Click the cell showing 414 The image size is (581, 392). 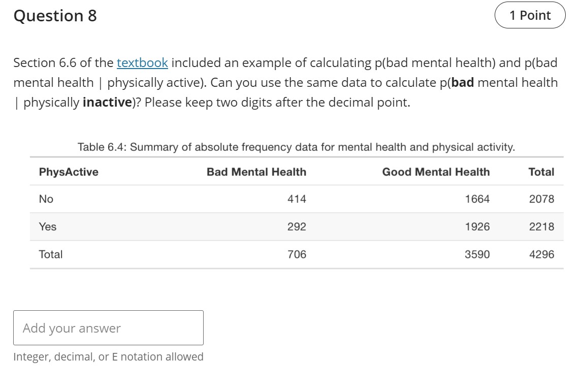pyautogui.click(x=297, y=199)
